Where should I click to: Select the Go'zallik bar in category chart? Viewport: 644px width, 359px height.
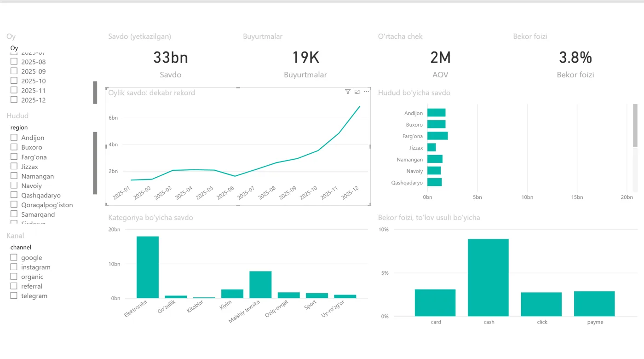point(176,297)
